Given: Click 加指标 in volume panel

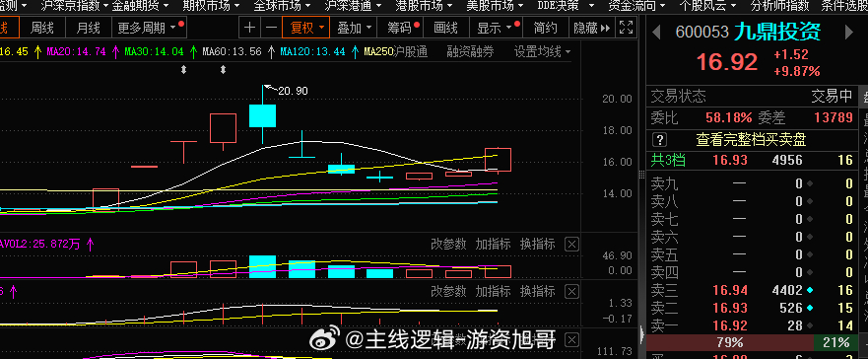Looking at the screenshot, I should click(493, 245).
